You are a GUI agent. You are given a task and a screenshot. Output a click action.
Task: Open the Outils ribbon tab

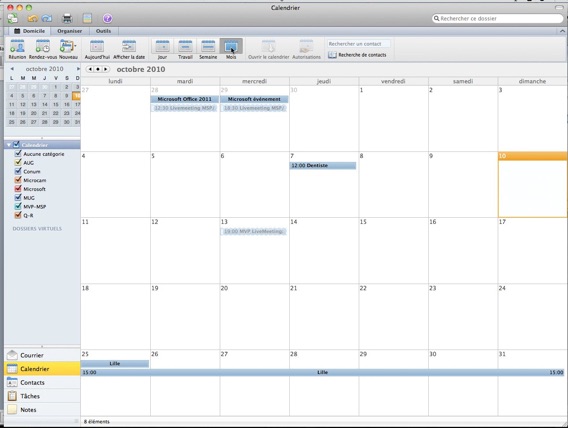tap(104, 31)
